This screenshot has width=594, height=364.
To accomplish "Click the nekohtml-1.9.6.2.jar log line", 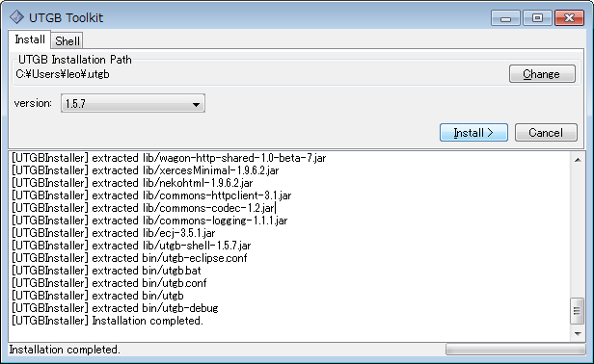I will pos(132,183).
